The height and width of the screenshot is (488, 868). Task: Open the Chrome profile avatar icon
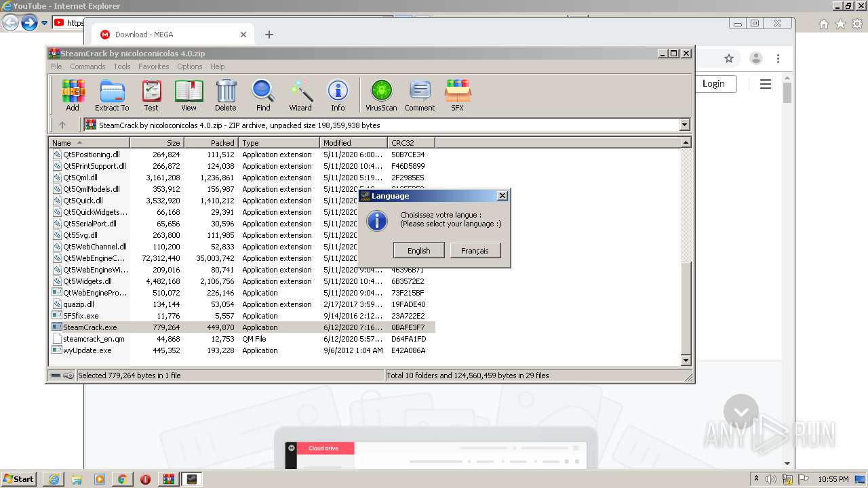(x=755, y=58)
